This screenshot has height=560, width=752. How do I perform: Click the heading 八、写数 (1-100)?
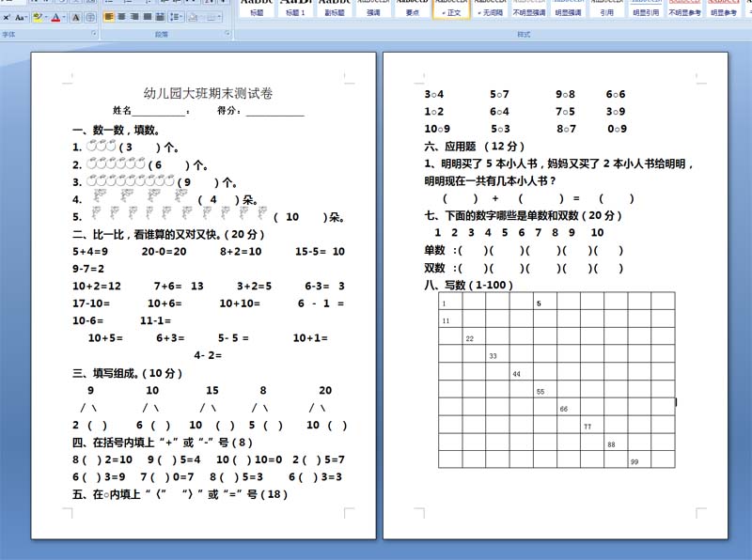pyautogui.click(x=468, y=286)
